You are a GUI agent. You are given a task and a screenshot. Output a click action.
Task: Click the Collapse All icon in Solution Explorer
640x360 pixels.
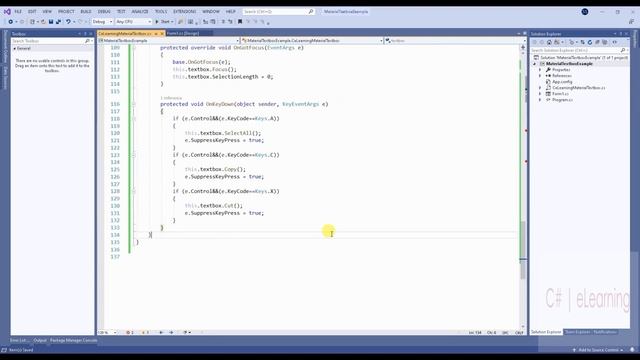598,42
